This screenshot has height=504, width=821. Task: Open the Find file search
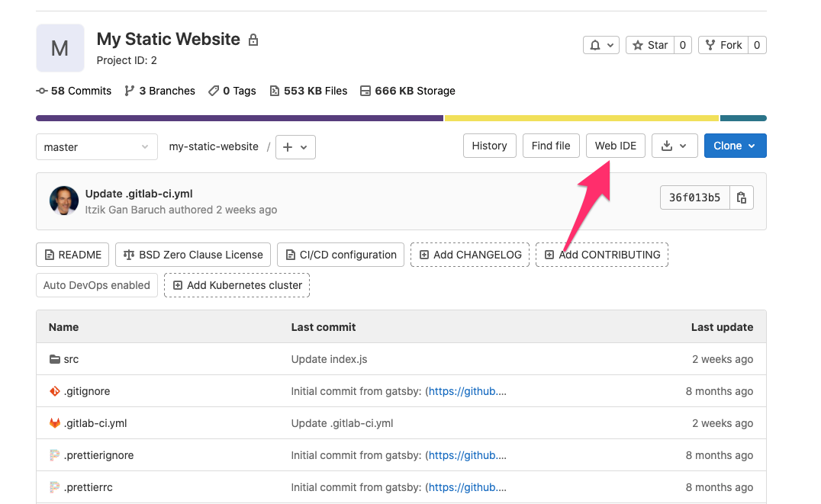551,146
